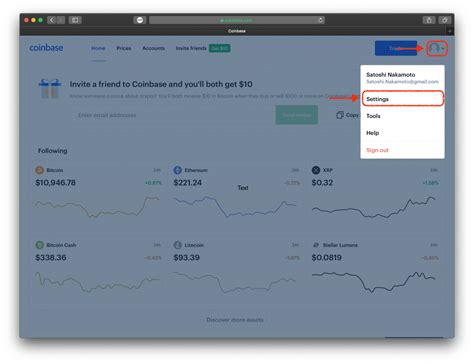The width and height of the screenshot is (474, 364).
Task: Click the reload icon in address bar
Action: [x=320, y=20]
